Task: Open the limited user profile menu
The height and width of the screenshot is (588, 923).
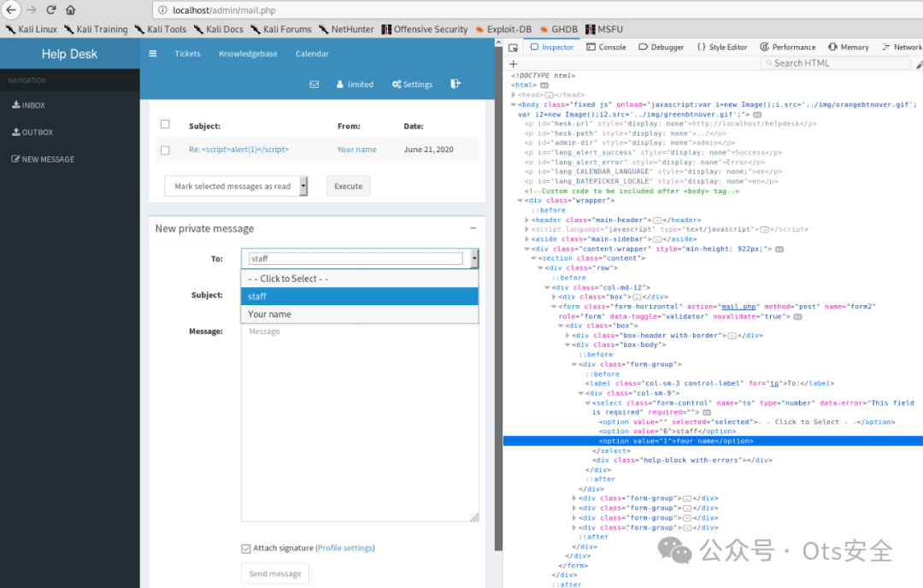Action: [355, 84]
